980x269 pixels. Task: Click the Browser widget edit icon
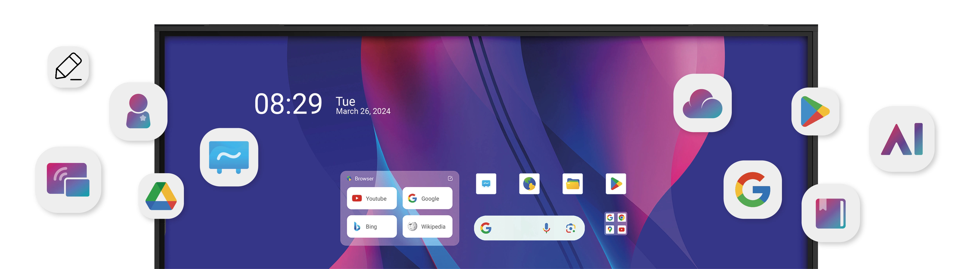point(450,179)
